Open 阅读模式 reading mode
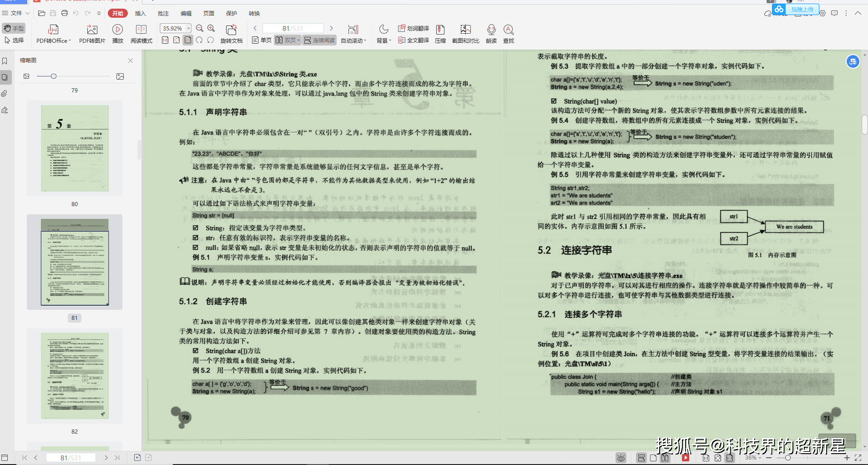Screen dimensions: 868x465 pos(141,30)
